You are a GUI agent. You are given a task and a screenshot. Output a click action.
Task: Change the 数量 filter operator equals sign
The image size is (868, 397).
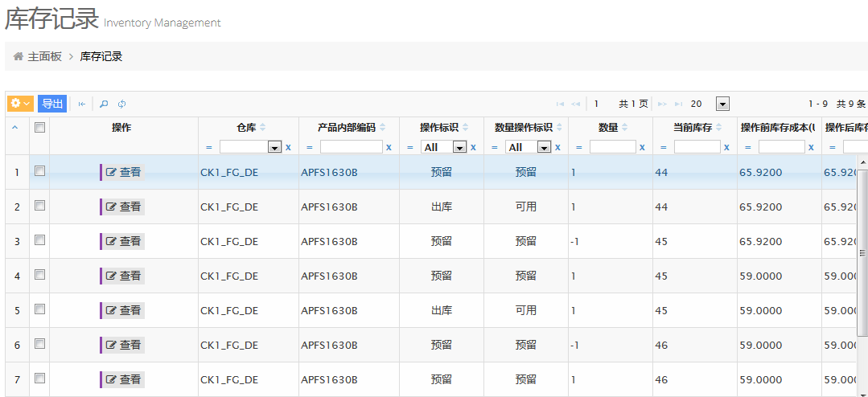point(579,148)
